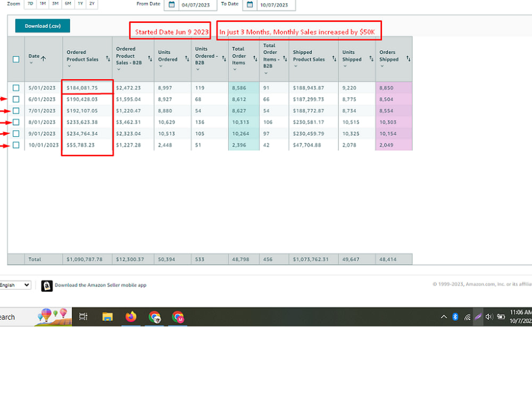This screenshot has height=399, width=532.
Task: Tick the select-all header checkbox
Action: click(x=16, y=60)
